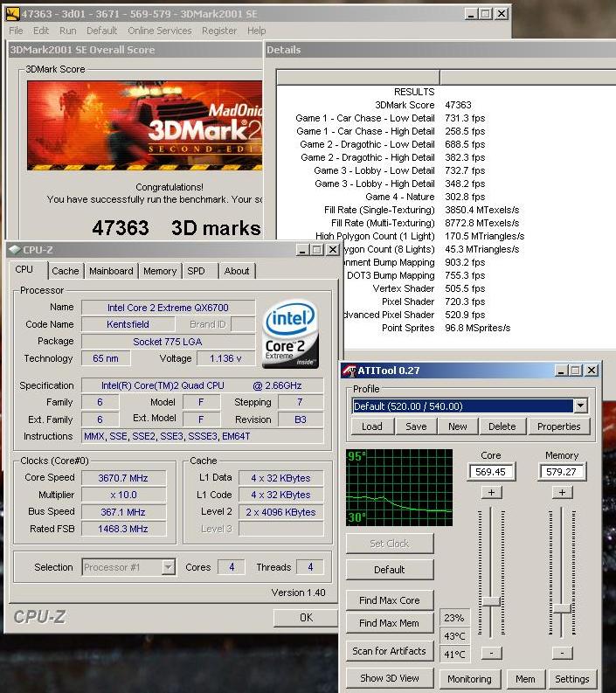Close the 3DMark2001 SE window
This screenshot has height=693, width=616.
point(502,14)
